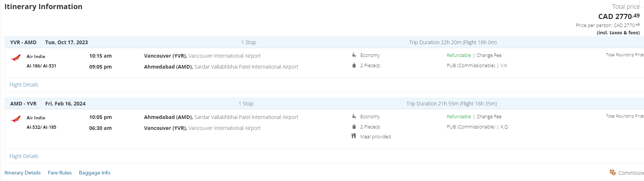Click the Air India logo on the return flight

16,119
